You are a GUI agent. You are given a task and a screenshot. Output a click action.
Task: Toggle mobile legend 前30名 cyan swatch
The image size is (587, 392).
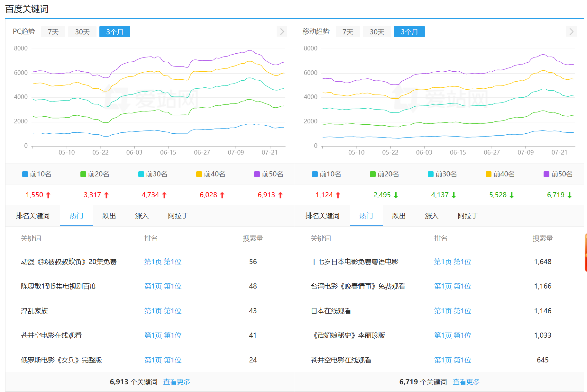click(431, 174)
